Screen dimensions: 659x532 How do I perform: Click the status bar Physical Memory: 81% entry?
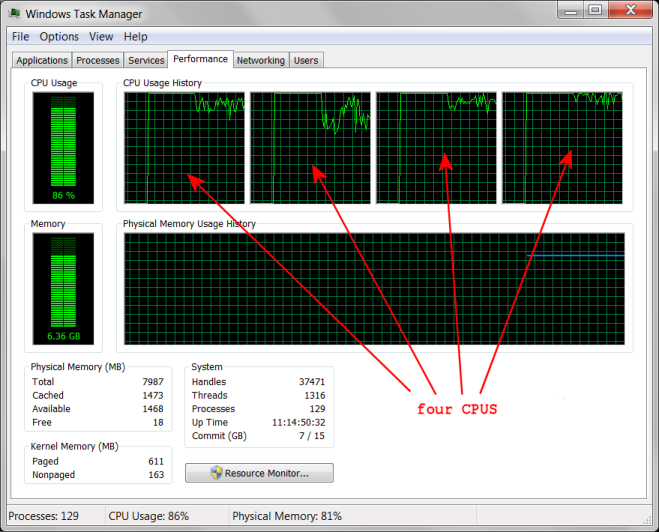coord(287,516)
